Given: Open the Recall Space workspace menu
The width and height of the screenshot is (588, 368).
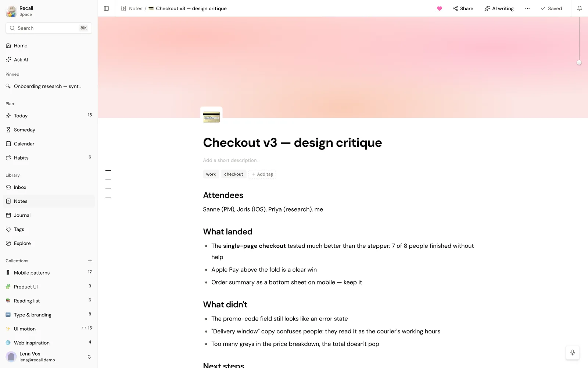Looking at the screenshot, I should coord(20,11).
